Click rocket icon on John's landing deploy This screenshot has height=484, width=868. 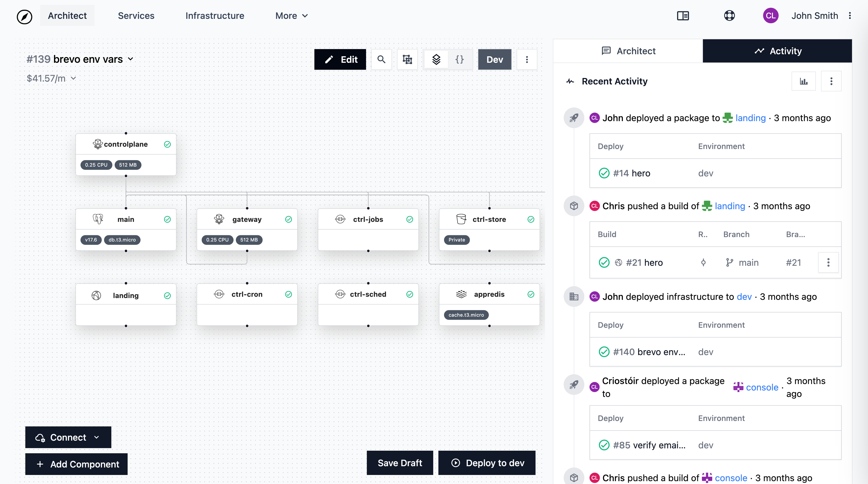574,118
